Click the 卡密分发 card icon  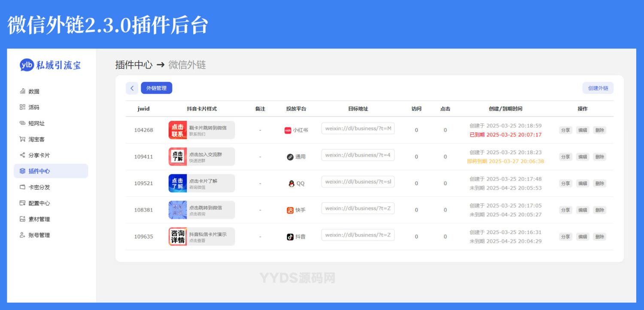pyautogui.click(x=22, y=187)
